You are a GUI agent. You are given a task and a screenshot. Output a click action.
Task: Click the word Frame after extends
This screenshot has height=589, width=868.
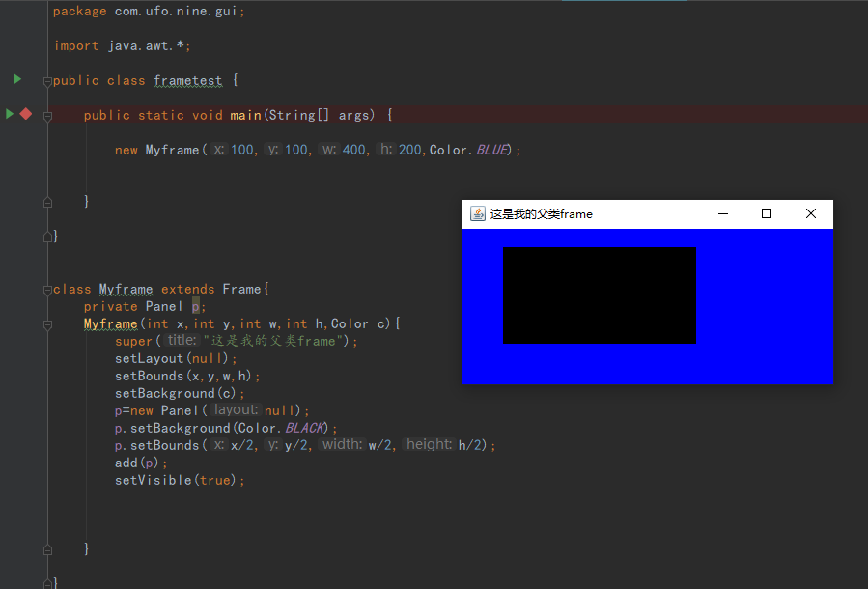coord(241,289)
